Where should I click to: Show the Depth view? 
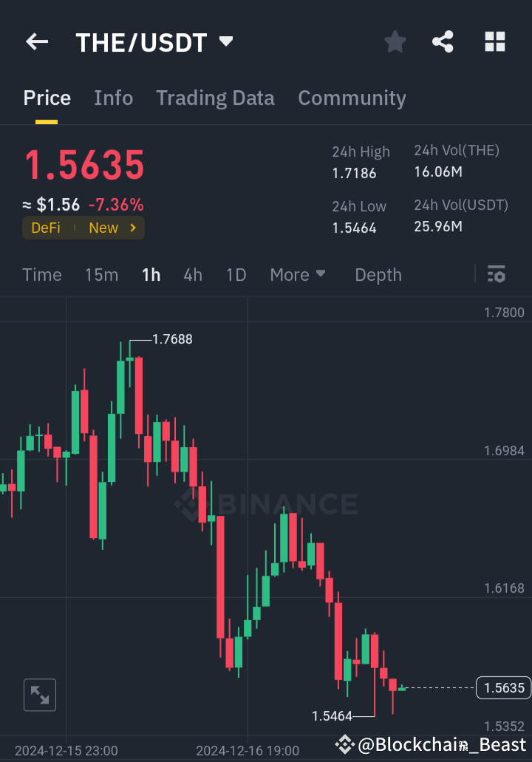pos(378,274)
